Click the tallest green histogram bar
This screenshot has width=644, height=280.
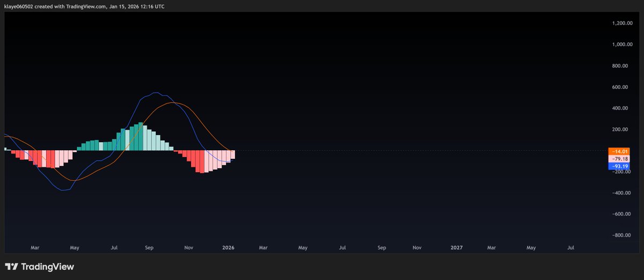tap(141, 136)
